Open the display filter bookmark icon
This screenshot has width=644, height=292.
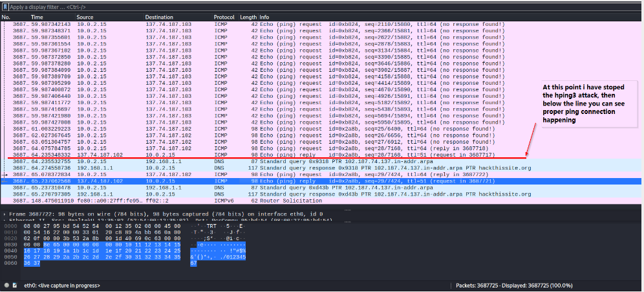(5, 7)
